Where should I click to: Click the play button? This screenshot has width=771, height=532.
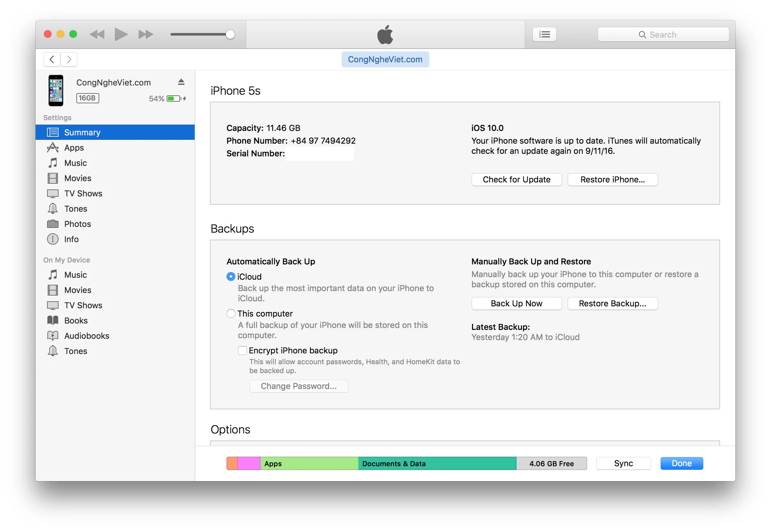pos(121,34)
